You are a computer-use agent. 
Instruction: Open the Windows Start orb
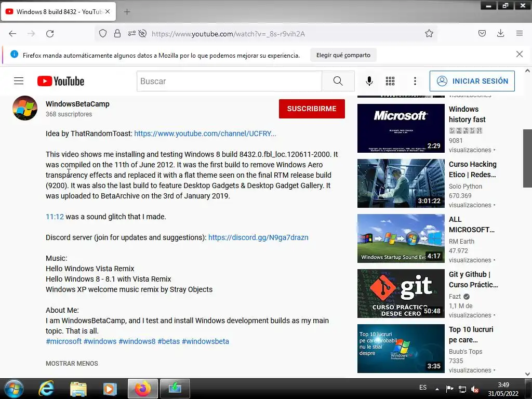tap(14, 389)
